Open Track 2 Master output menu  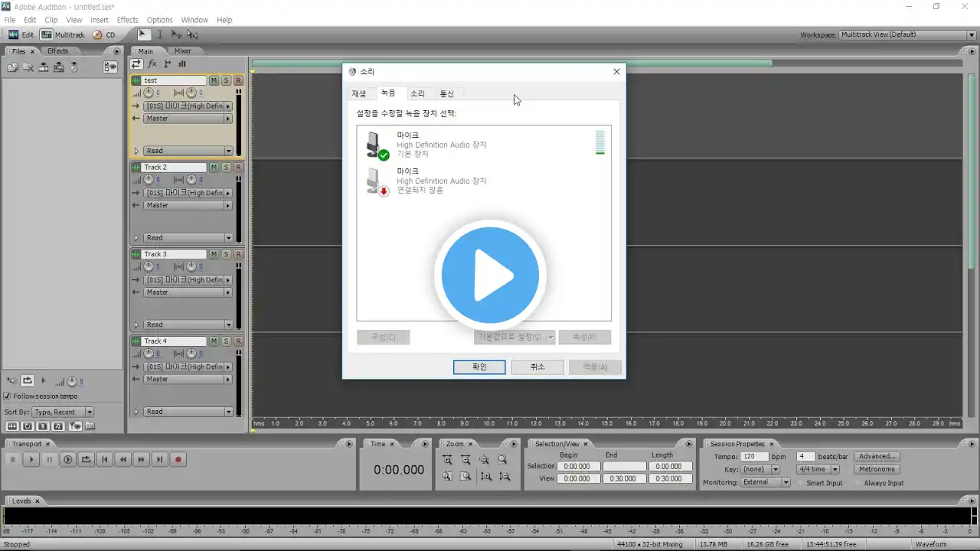pos(188,205)
